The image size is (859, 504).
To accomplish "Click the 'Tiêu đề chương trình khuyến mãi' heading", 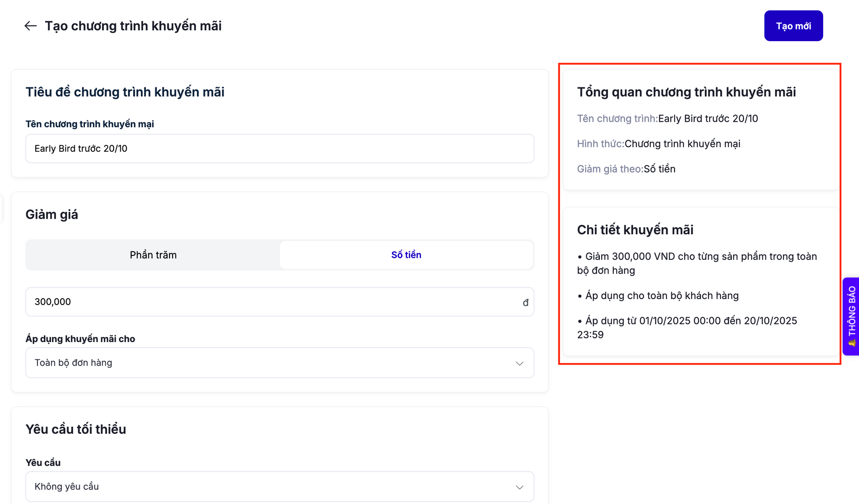I will [x=125, y=92].
